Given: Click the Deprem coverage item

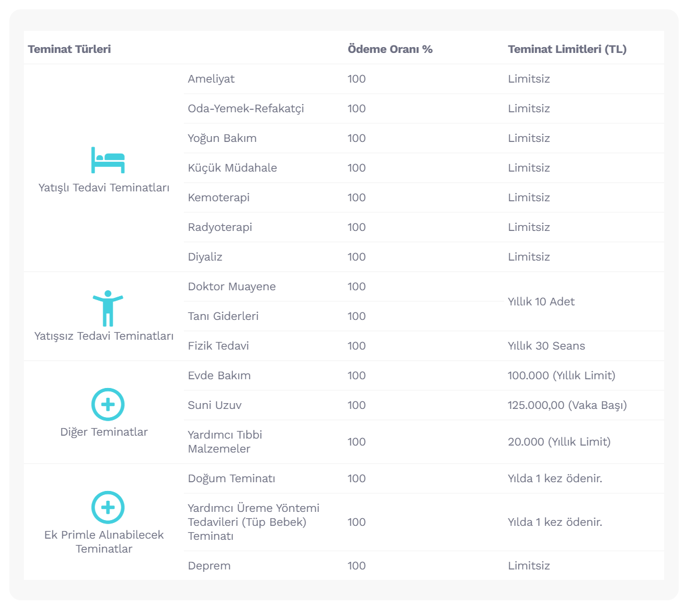Looking at the screenshot, I should (x=209, y=566).
